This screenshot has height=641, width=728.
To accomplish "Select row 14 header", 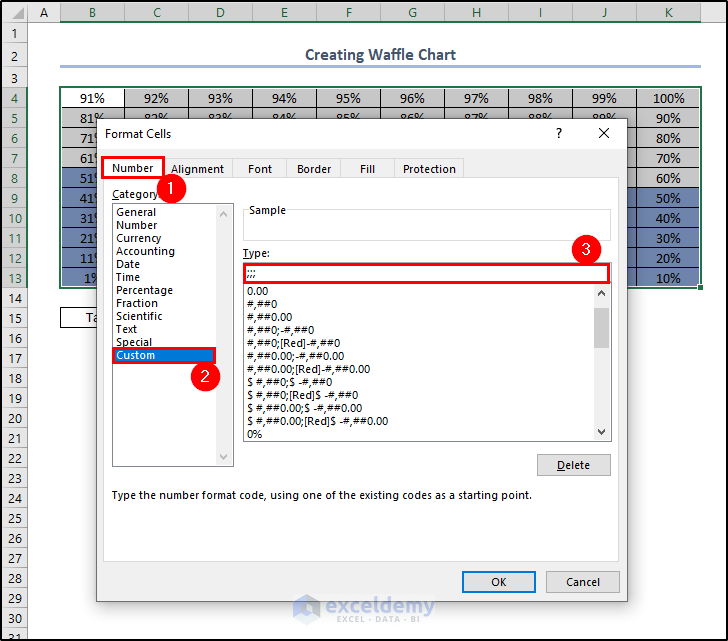I will (14, 298).
